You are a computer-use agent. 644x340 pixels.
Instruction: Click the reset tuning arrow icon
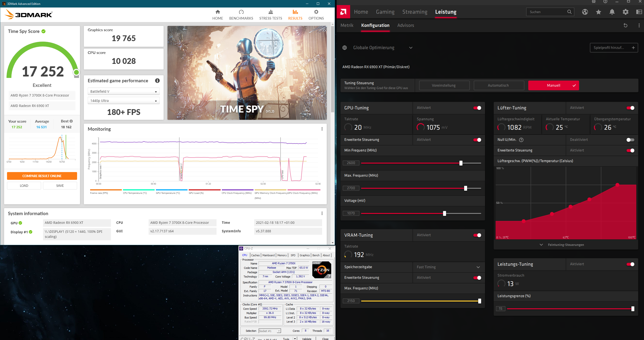tap(625, 25)
